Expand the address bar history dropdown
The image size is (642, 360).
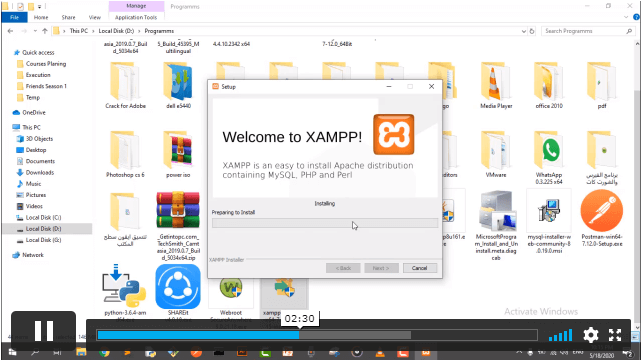[x=523, y=31]
